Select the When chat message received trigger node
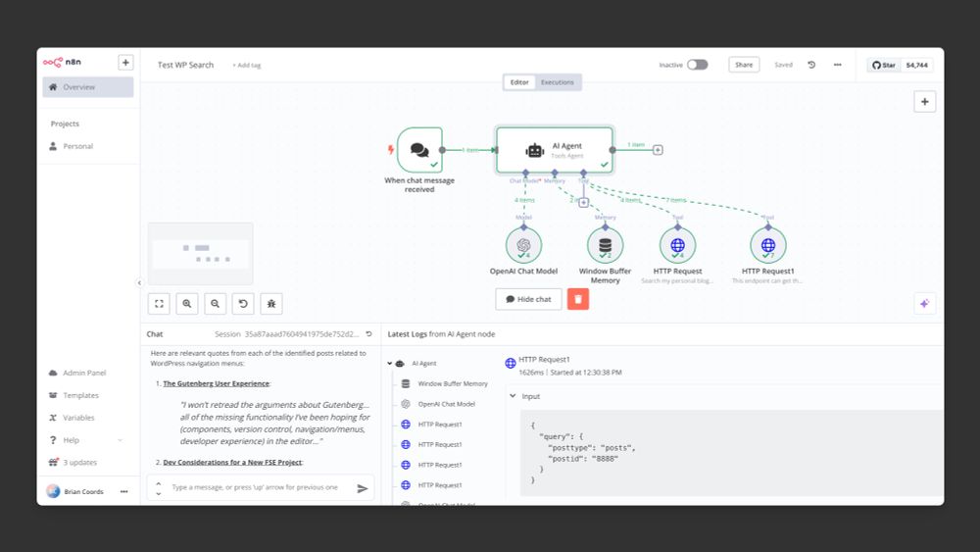980x552 pixels. (x=419, y=150)
